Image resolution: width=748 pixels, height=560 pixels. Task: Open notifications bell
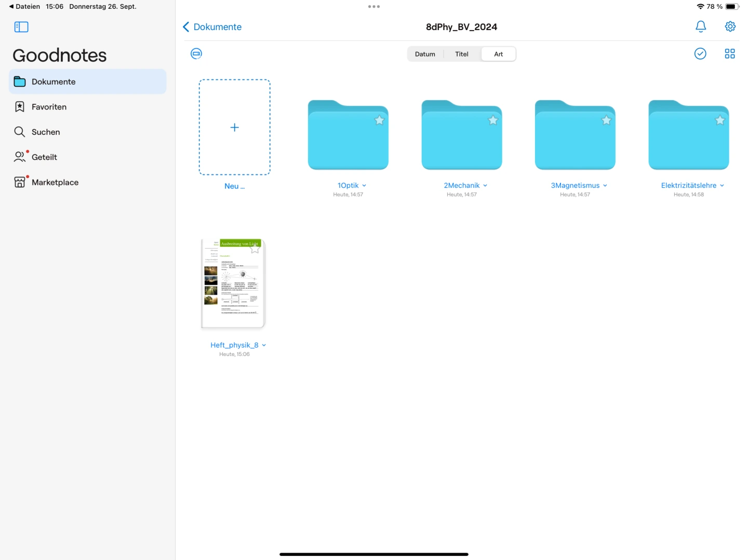point(700,26)
